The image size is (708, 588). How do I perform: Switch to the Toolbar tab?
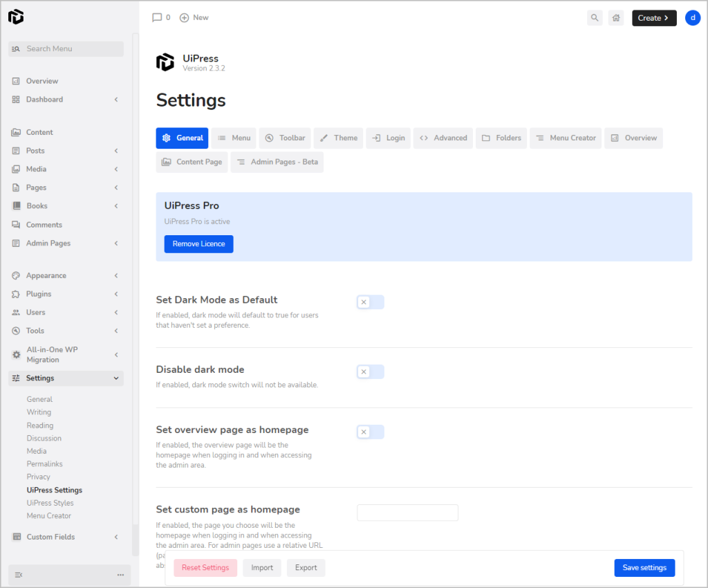[285, 138]
